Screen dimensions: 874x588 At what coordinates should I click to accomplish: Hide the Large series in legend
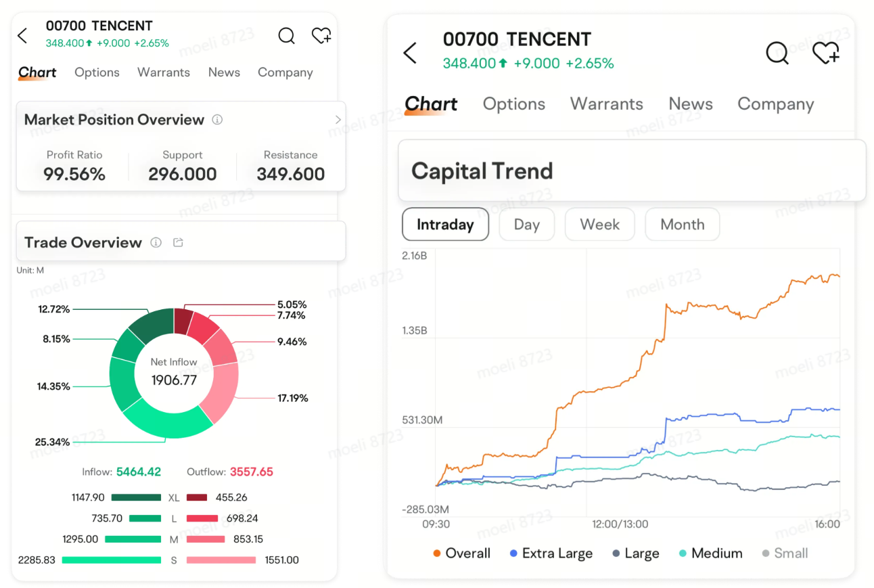(x=635, y=553)
